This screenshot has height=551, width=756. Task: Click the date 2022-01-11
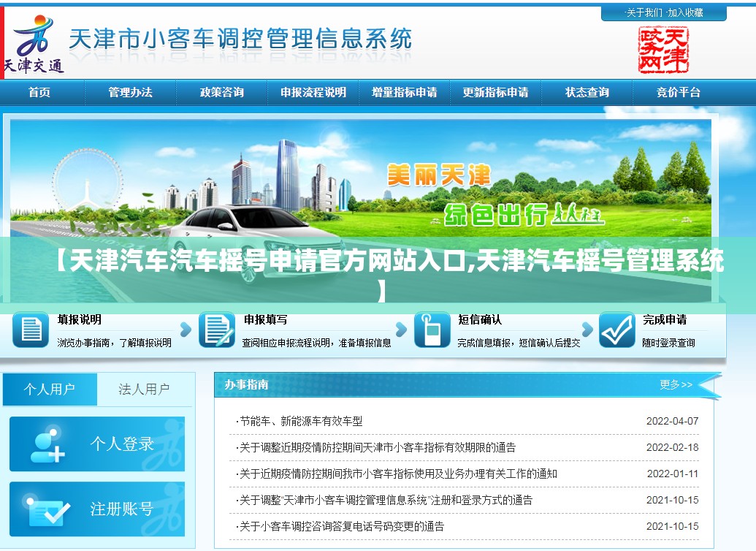click(x=673, y=474)
